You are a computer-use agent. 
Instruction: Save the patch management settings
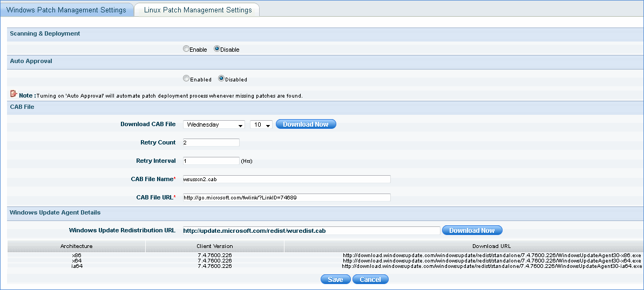pos(335,279)
